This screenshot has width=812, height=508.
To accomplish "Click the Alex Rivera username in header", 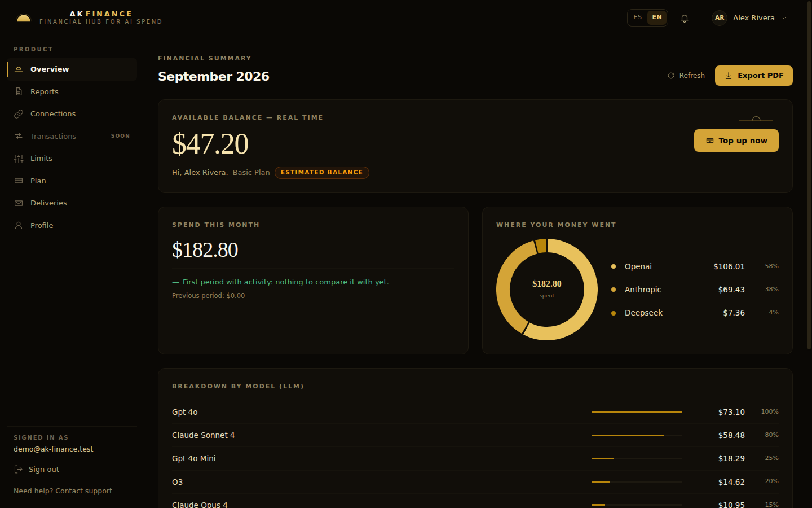I will pos(754,18).
